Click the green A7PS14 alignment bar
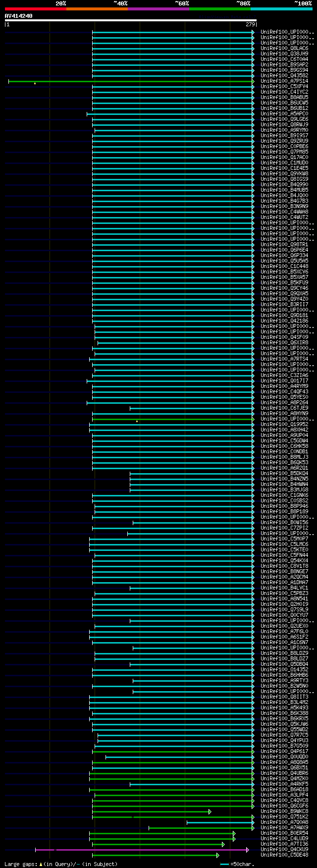The image size is (317, 868). (130, 81)
